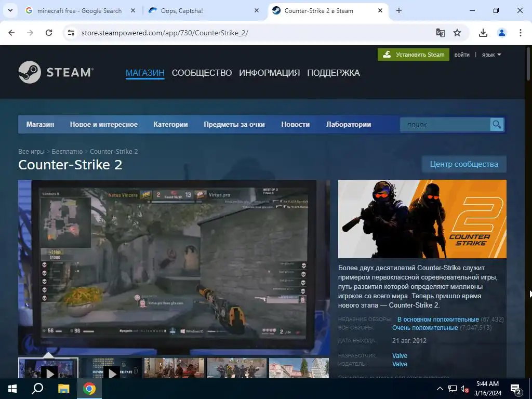Reload the page with the refresh icon
This screenshot has height=399, width=532.
click(49, 33)
